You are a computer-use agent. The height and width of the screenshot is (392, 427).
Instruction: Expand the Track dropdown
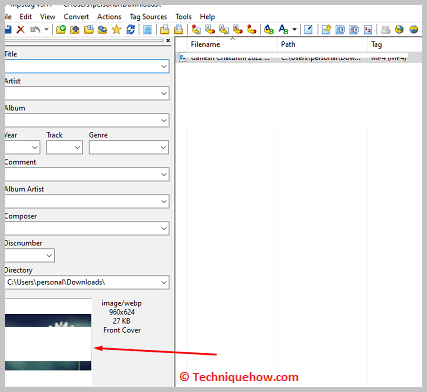click(x=77, y=147)
